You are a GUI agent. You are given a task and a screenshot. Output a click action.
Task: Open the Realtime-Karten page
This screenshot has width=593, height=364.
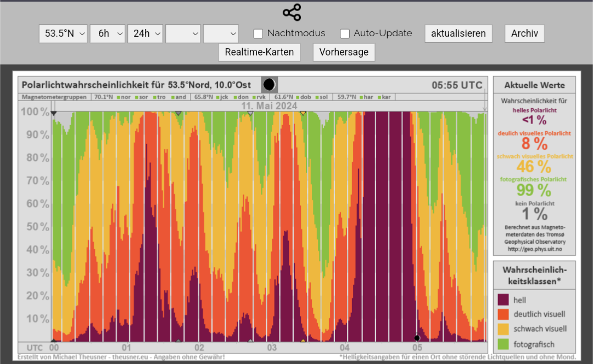pyautogui.click(x=259, y=52)
